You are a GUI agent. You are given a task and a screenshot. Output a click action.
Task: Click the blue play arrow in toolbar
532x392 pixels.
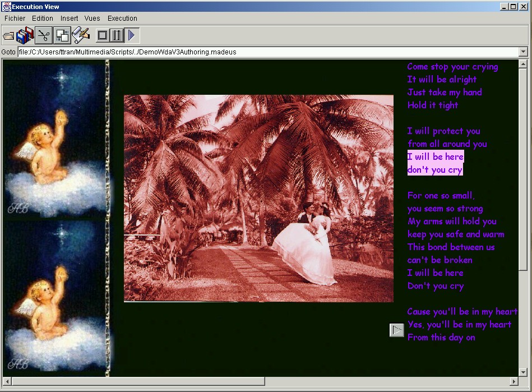[132, 35]
